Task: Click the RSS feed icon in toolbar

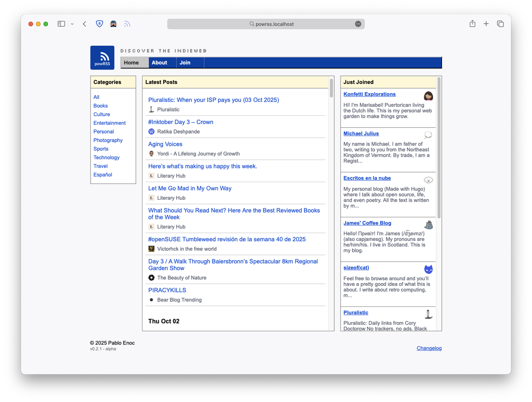Action: tap(127, 24)
